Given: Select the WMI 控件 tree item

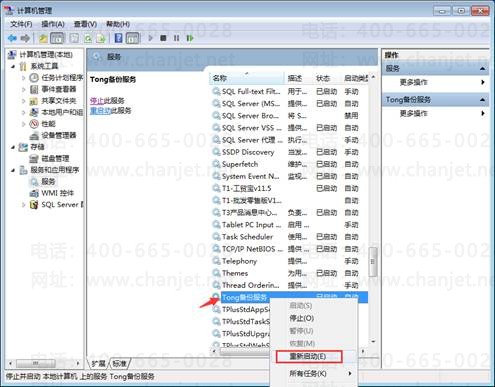Looking at the screenshot, I should tap(52, 193).
